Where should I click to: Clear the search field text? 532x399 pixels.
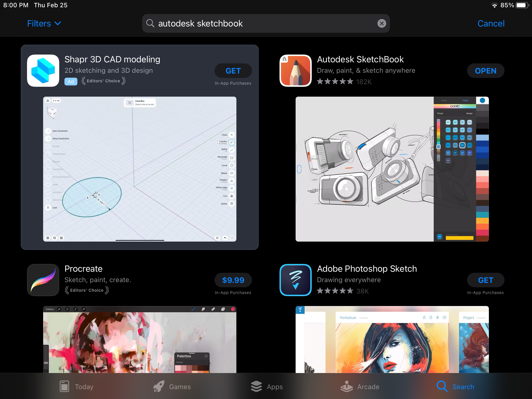click(382, 23)
